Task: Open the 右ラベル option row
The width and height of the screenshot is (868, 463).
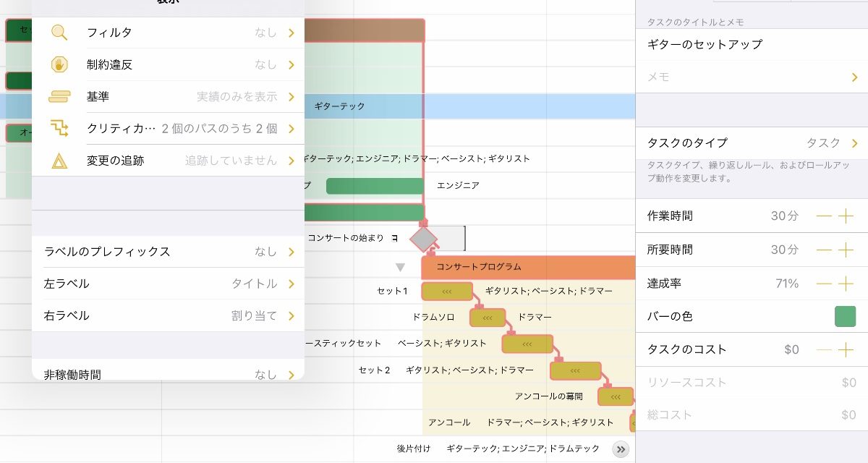Action: click(168, 316)
